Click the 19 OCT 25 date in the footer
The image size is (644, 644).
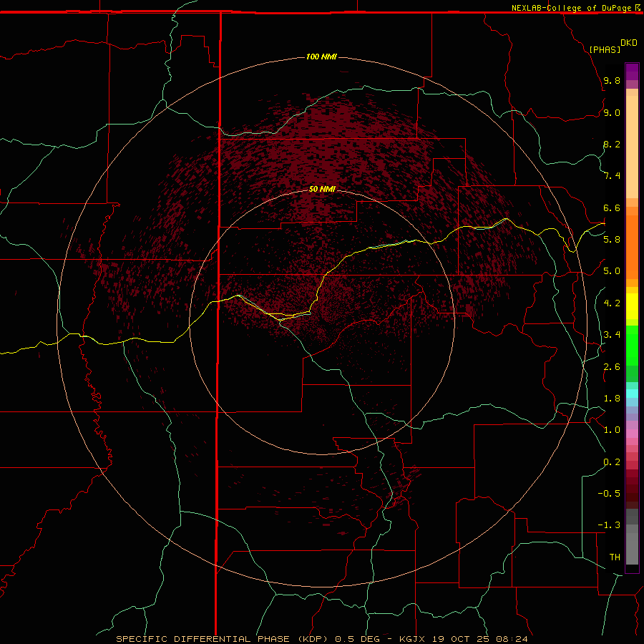point(460,639)
